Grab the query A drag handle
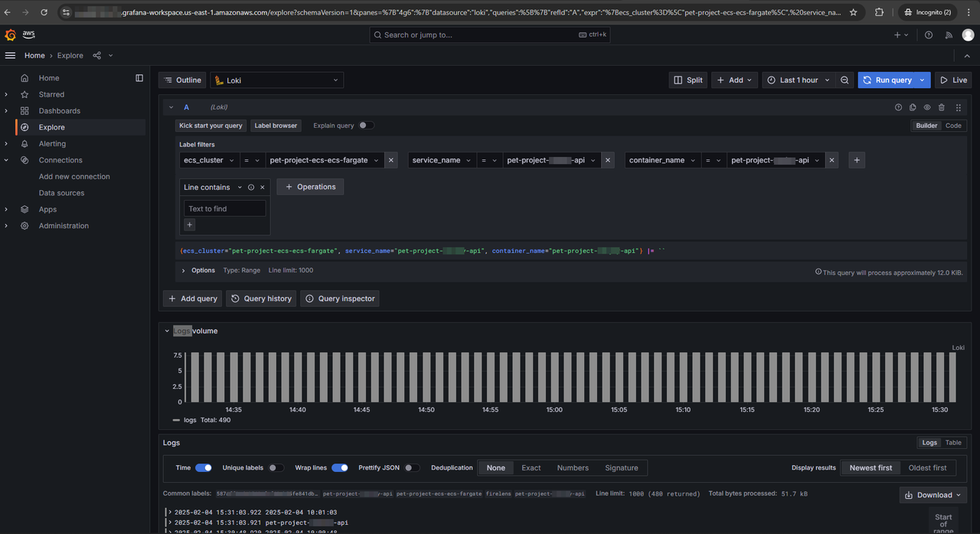 coord(959,107)
